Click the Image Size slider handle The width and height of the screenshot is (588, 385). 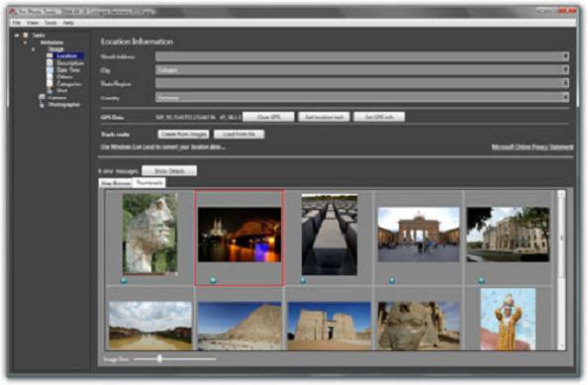point(159,358)
